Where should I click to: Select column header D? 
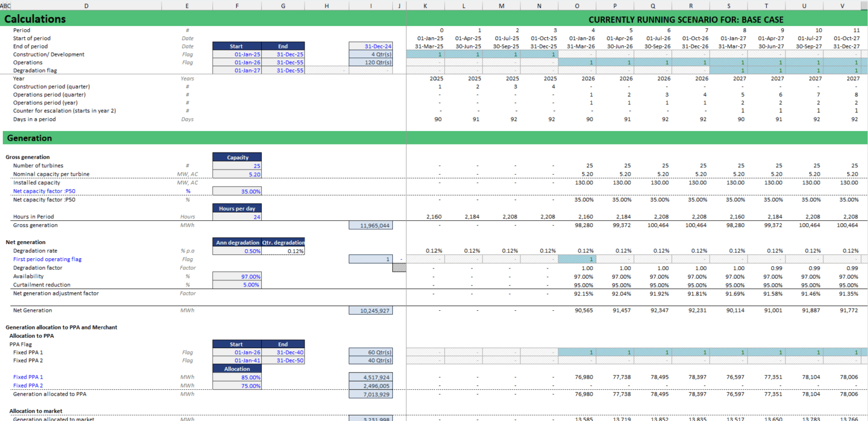(x=86, y=6)
